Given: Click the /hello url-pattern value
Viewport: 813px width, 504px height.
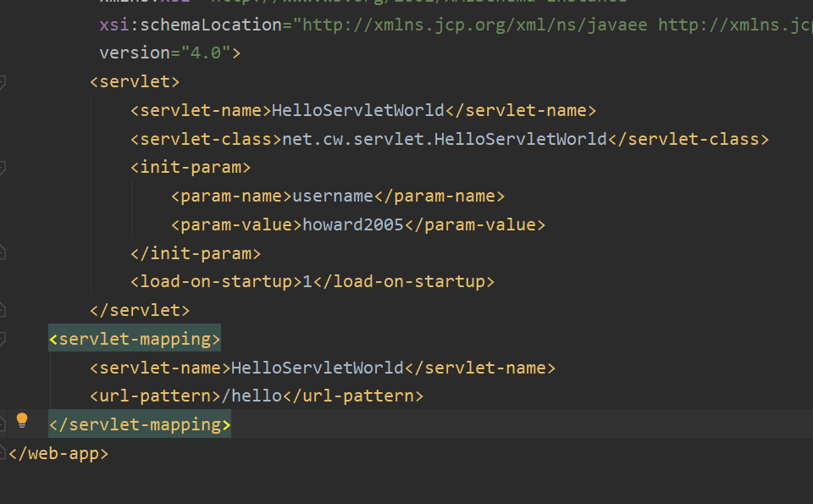Looking at the screenshot, I should (252, 396).
